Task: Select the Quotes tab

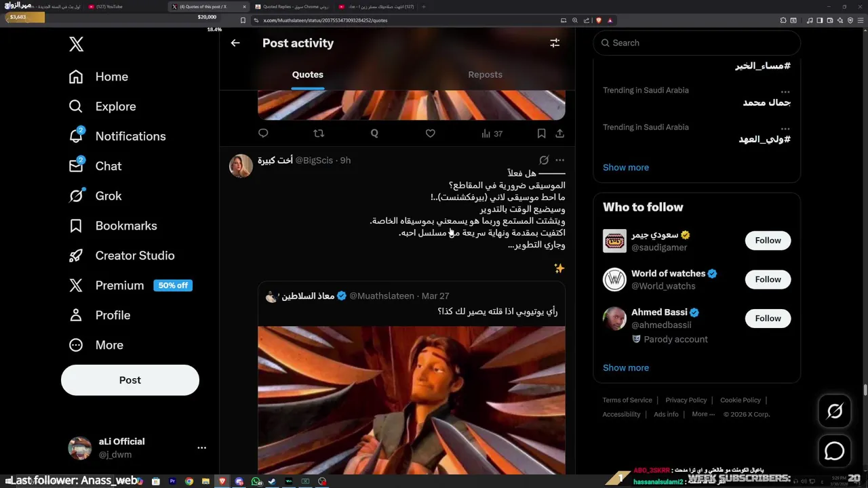Action: pos(308,75)
